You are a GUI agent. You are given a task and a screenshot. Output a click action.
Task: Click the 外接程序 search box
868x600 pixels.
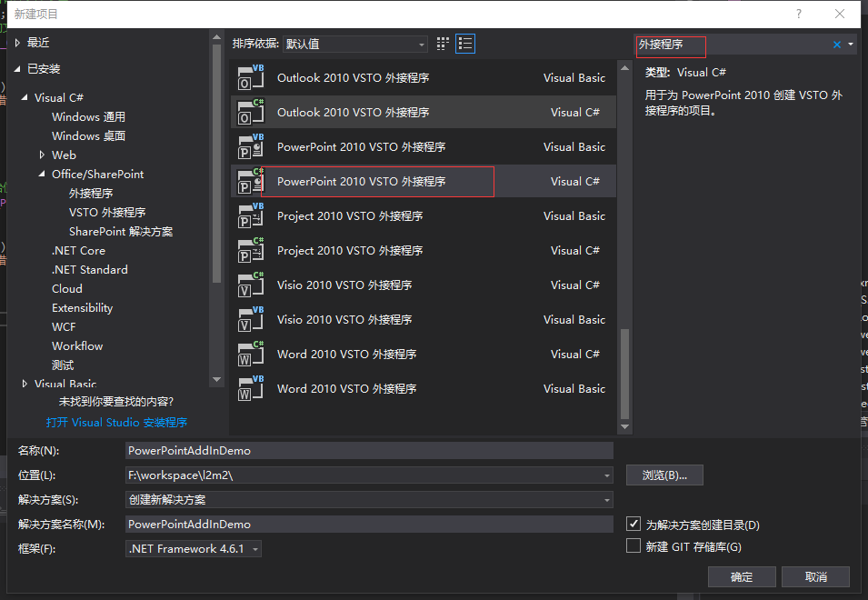(732, 45)
